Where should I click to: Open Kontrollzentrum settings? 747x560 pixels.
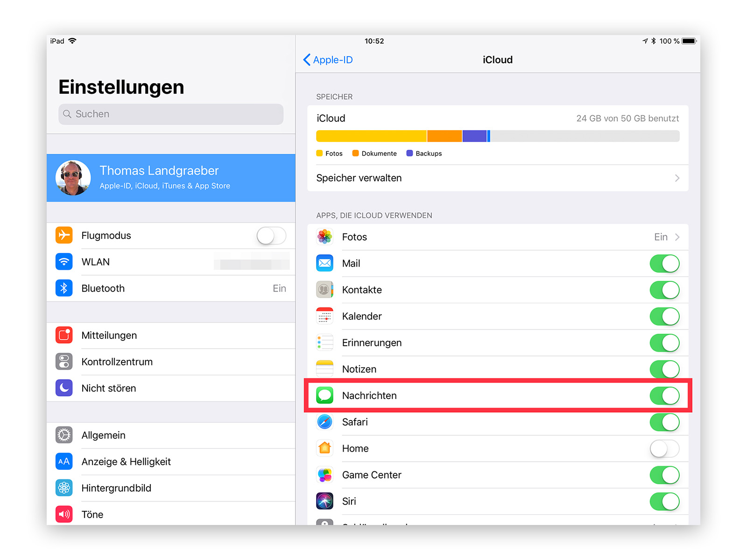click(171, 362)
